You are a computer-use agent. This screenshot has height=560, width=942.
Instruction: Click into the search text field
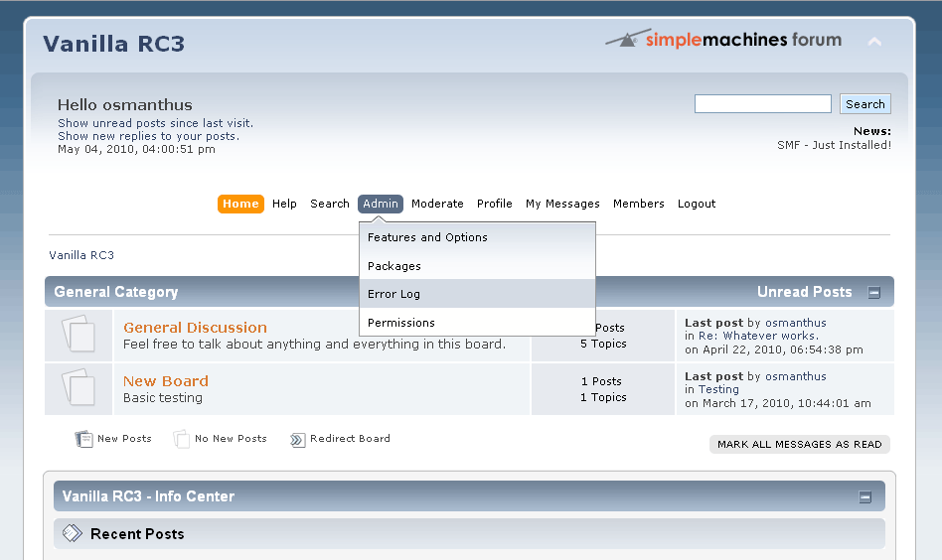763,104
